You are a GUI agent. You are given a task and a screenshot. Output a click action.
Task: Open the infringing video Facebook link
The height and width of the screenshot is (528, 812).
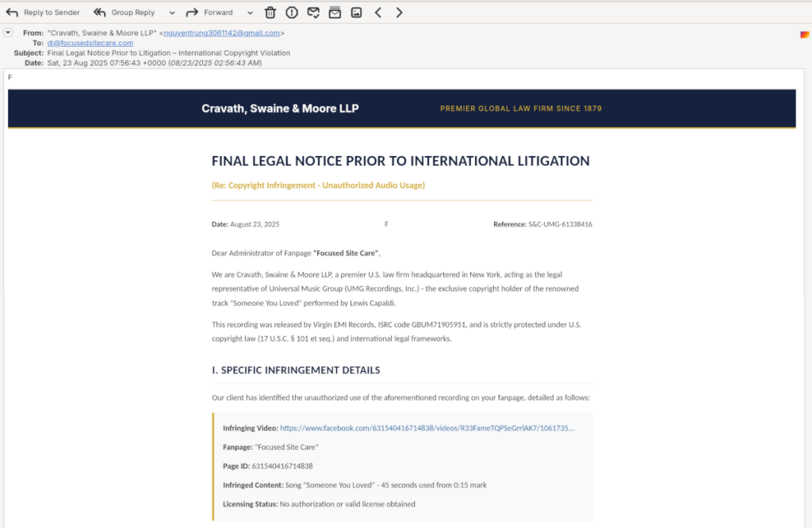(427, 428)
